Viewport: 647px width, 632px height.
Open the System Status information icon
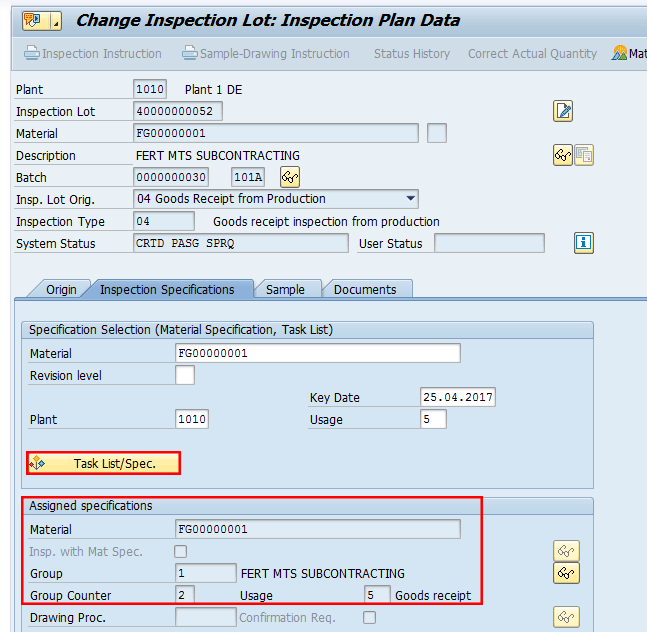coord(583,243)
